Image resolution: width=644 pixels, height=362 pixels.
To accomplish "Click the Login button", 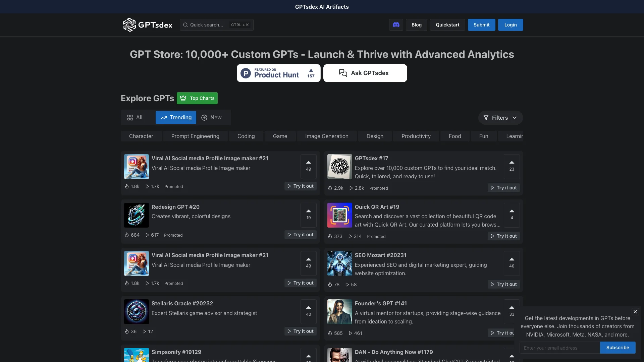I will 511,25.
